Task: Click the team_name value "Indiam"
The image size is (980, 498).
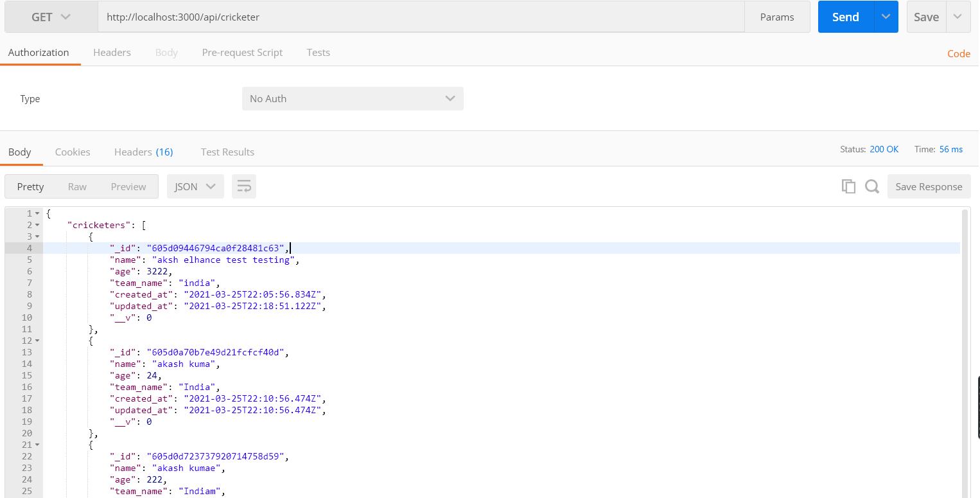Action: 199,491
